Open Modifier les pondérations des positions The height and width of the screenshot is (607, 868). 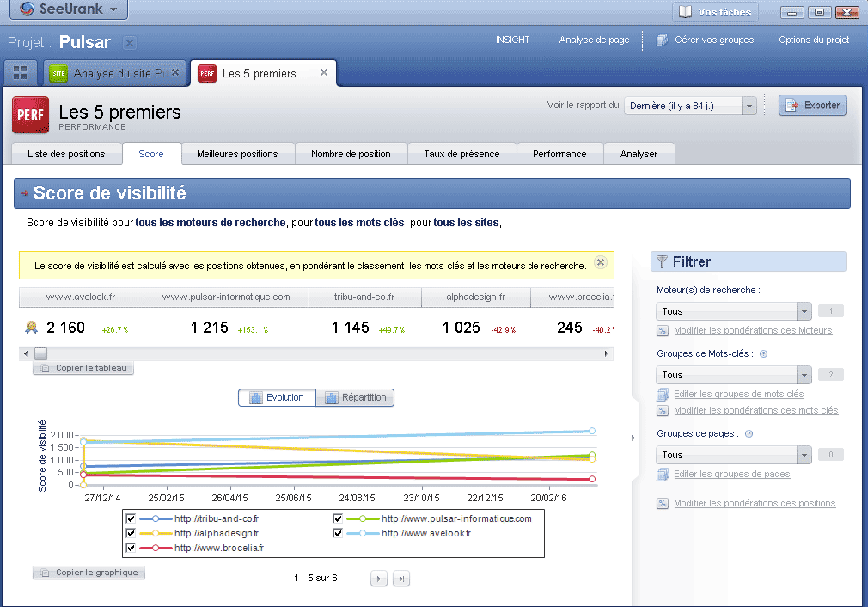coord(755,504)
